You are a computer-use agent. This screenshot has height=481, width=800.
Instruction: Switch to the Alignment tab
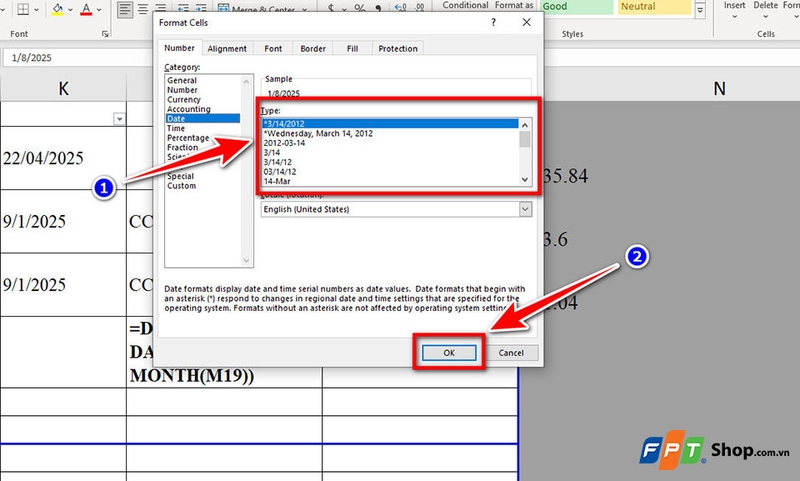click(227, 48)
